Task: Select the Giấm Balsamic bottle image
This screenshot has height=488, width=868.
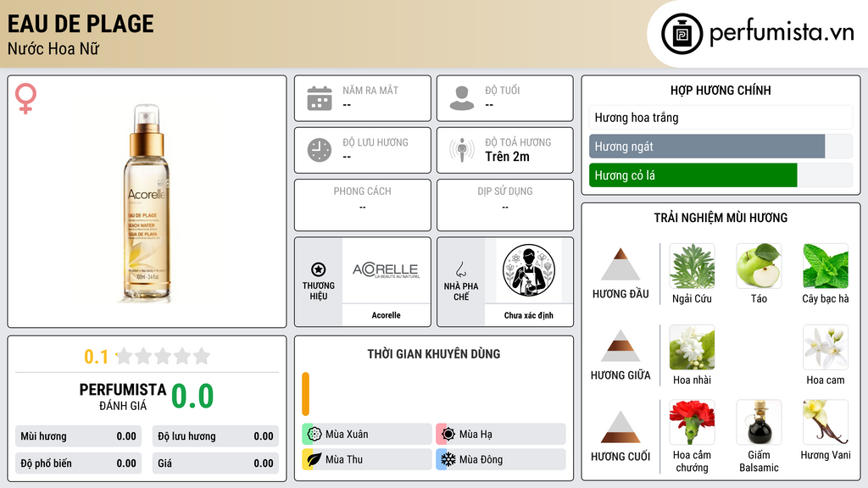Action: coord(759,423)
